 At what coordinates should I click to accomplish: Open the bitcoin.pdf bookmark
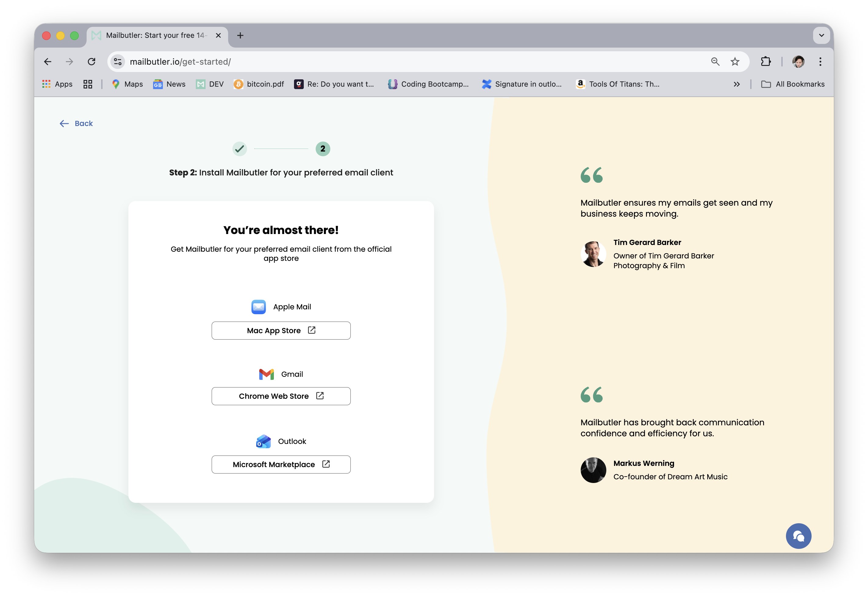point(259,84)
